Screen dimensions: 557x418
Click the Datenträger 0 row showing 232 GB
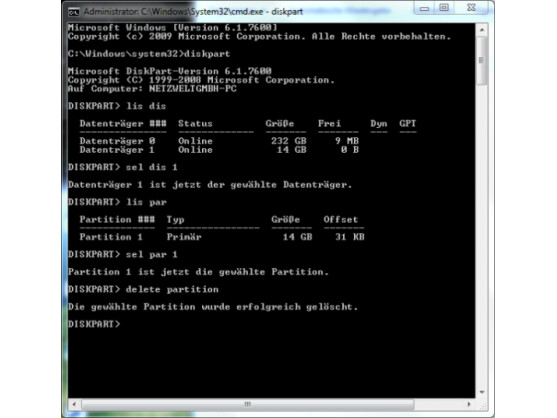pos(219,141)
